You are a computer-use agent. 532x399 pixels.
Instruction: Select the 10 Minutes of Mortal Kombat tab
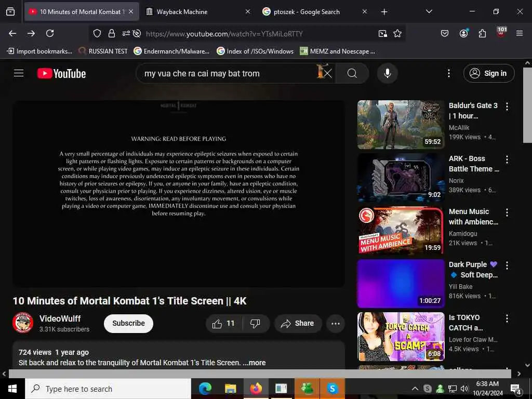[x=82, y=12]
